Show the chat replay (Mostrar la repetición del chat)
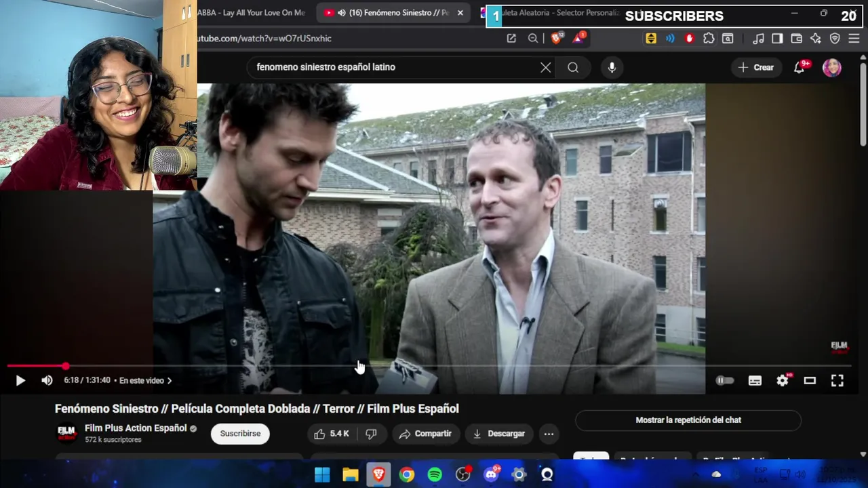 click(688, 420)
